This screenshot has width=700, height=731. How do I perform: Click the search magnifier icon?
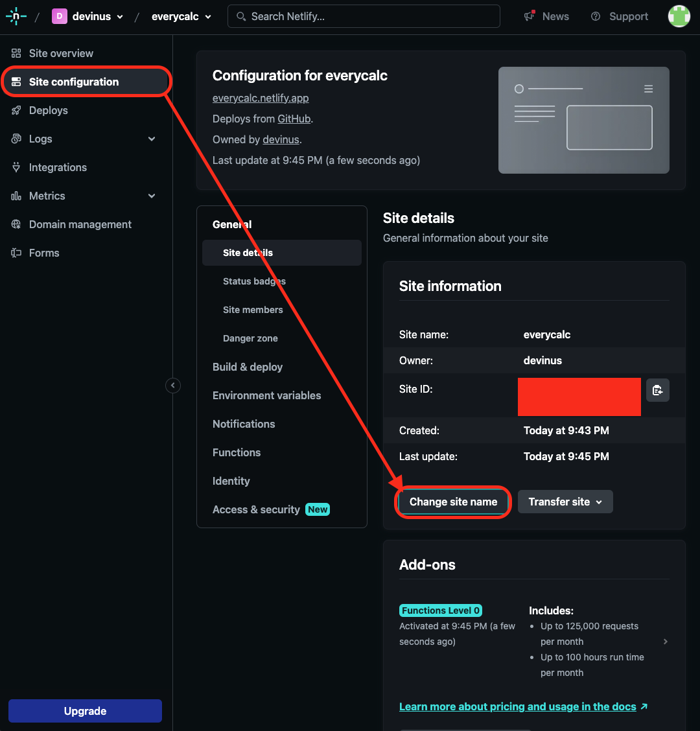[240, 16]
